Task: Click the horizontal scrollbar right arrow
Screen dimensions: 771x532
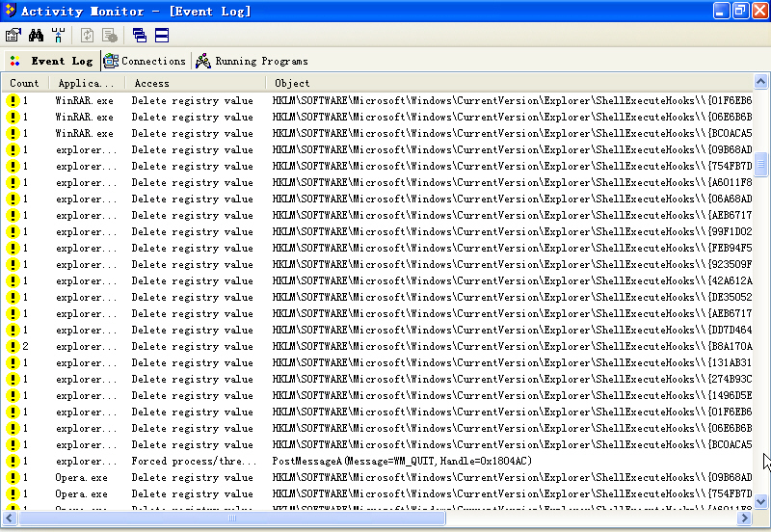Action: click(745, 518)
